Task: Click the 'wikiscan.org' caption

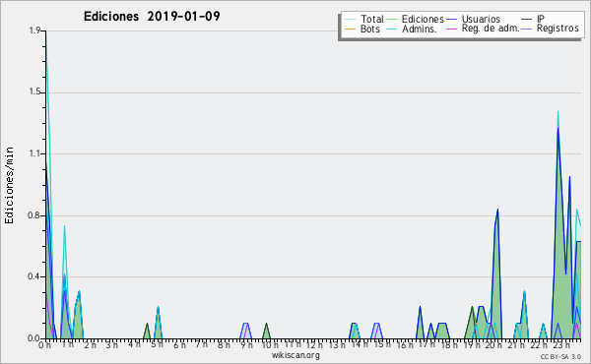Action: click(295, 355)
